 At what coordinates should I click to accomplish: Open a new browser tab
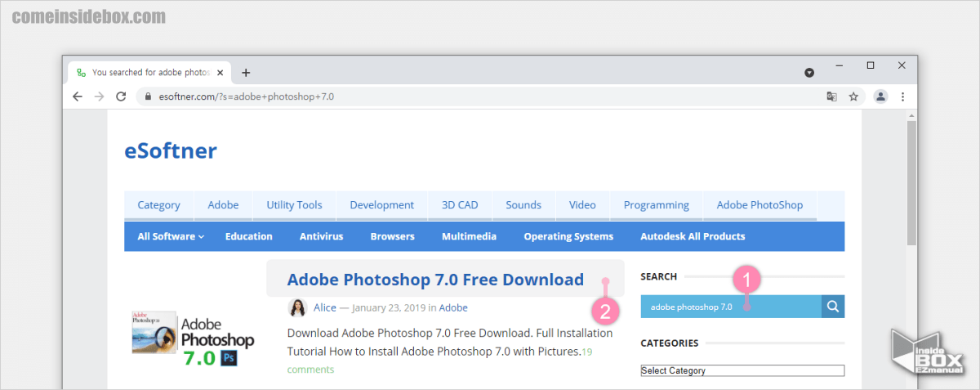(x=246, y=72)
